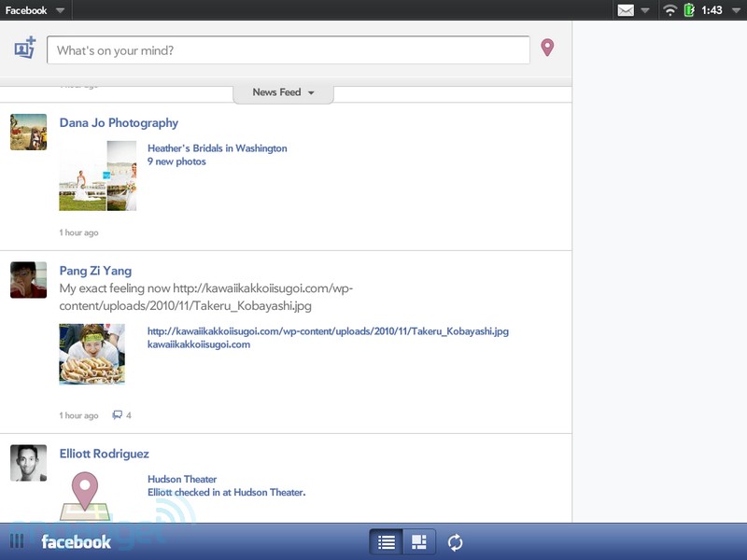Tap the comment count 4
This screenshot has width=747, height=560.
[x=129, y=415]
